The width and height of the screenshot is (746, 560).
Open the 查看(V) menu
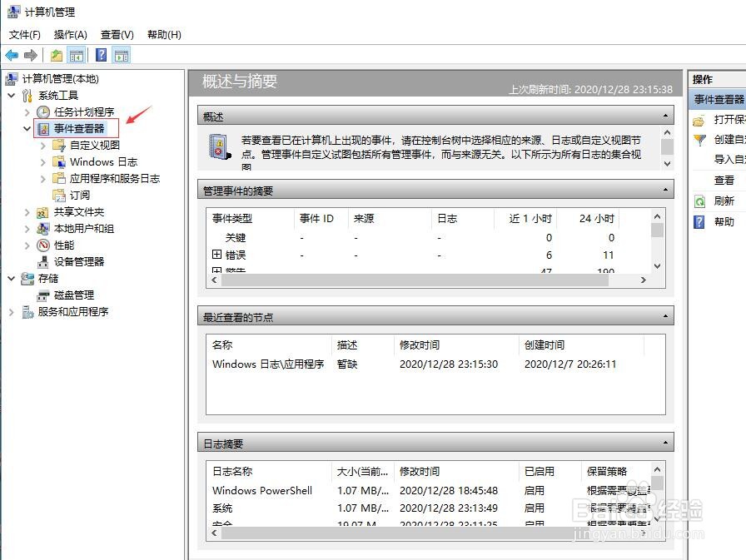click(x=117, y=34)
